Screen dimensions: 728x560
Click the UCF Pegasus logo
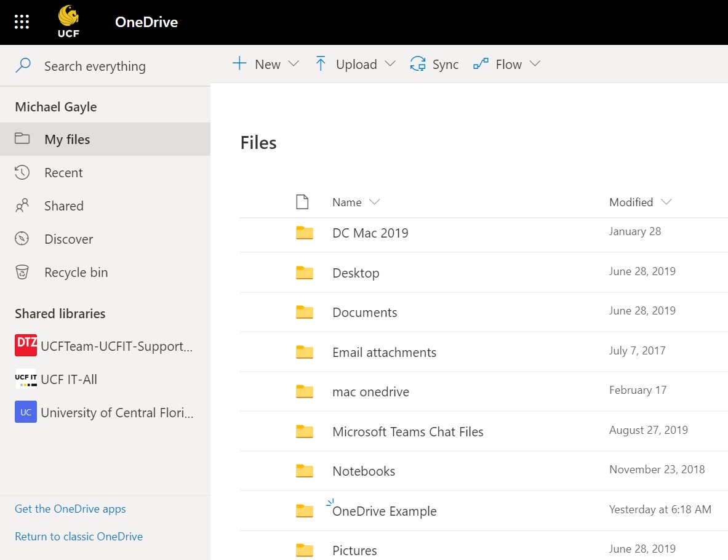coord(68,22)
